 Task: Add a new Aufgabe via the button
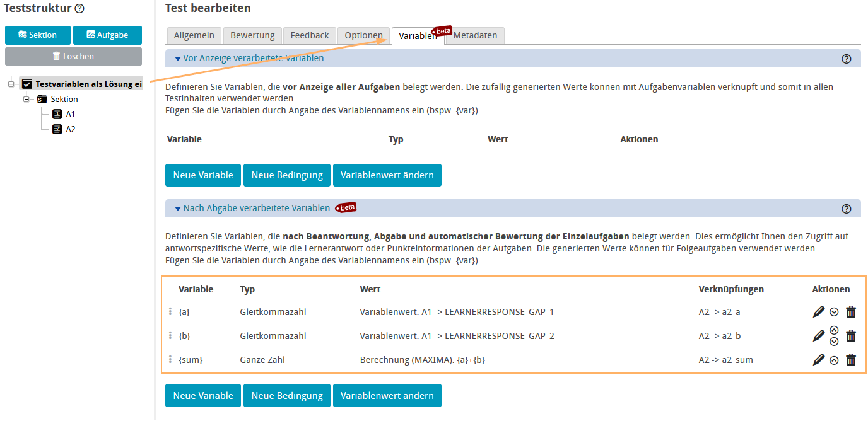(x=107, y=35)
